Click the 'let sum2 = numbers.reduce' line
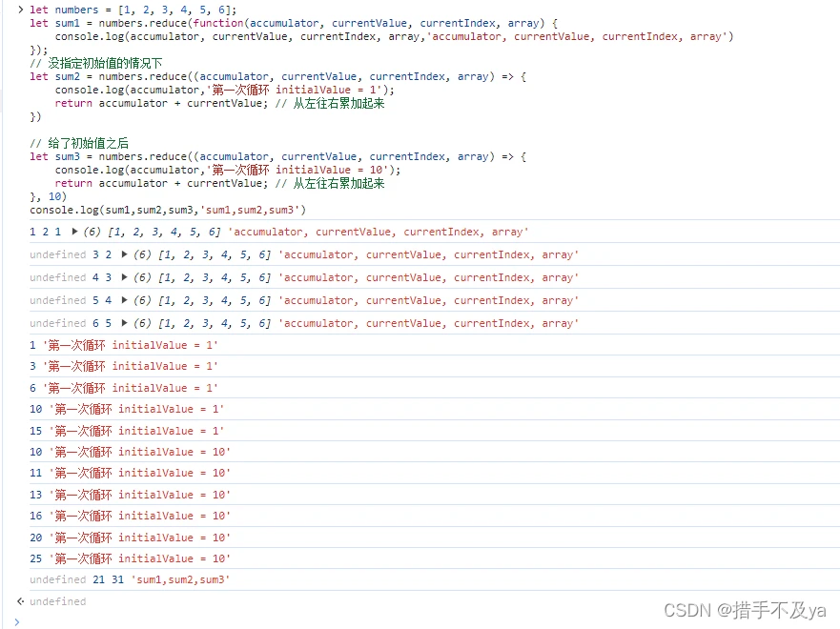The width and height of the screenshot is (840, 629). tap(278, 76)
